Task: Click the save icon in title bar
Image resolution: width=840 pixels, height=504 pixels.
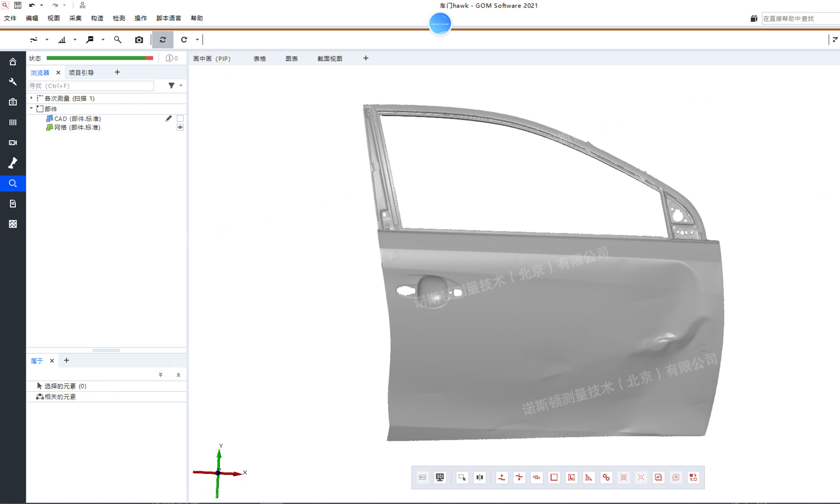Action: 18,5
